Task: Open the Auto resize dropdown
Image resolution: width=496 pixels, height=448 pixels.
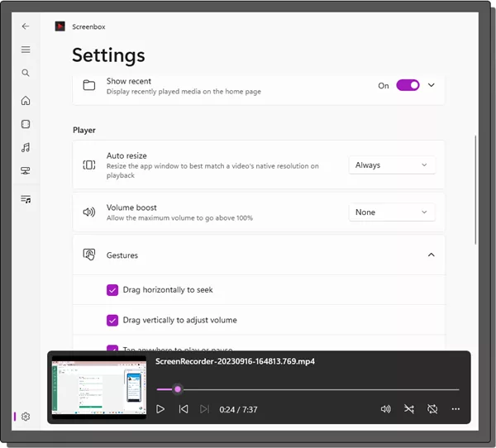Action: tap(391, 165)
